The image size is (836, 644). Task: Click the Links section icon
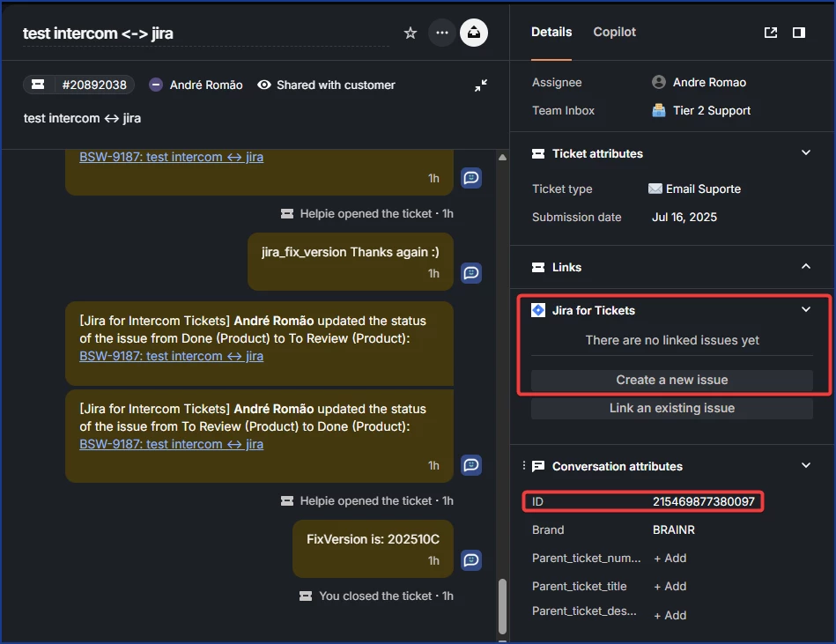[538, 267]
